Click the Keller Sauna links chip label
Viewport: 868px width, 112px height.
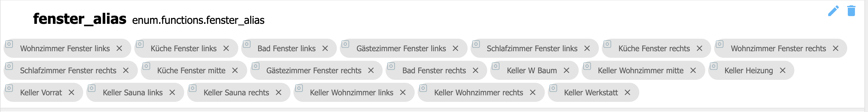pyautogui.click(x=133, y=92)
